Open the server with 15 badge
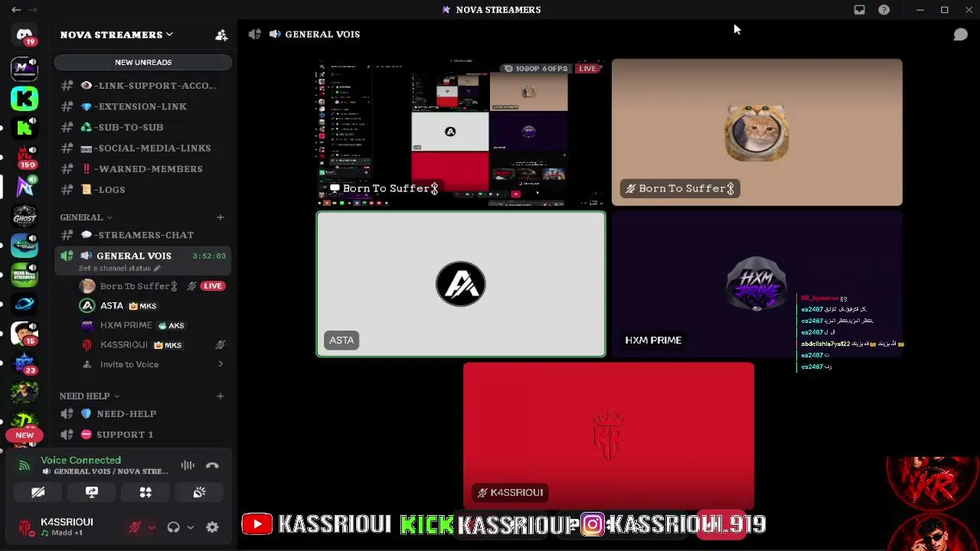The image size is (980, 551). coord(24,334)
